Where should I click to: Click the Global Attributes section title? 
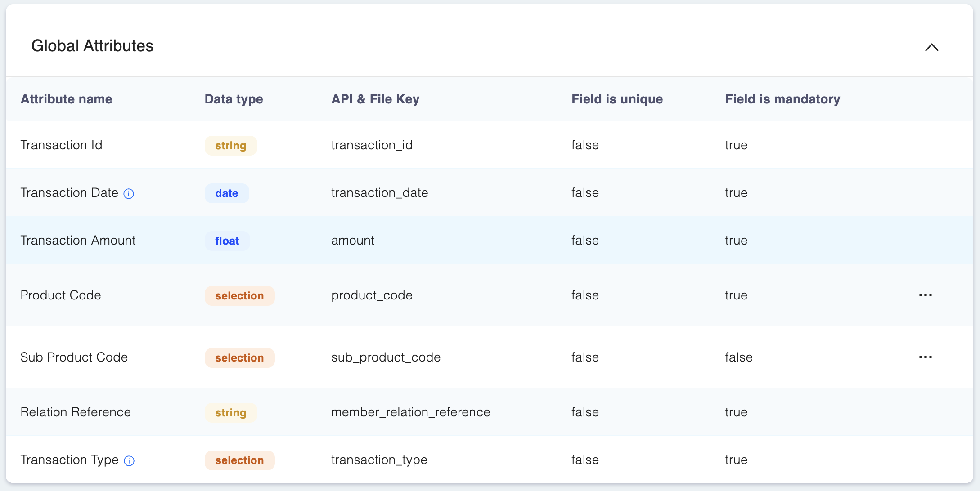[x=92, y=46]
